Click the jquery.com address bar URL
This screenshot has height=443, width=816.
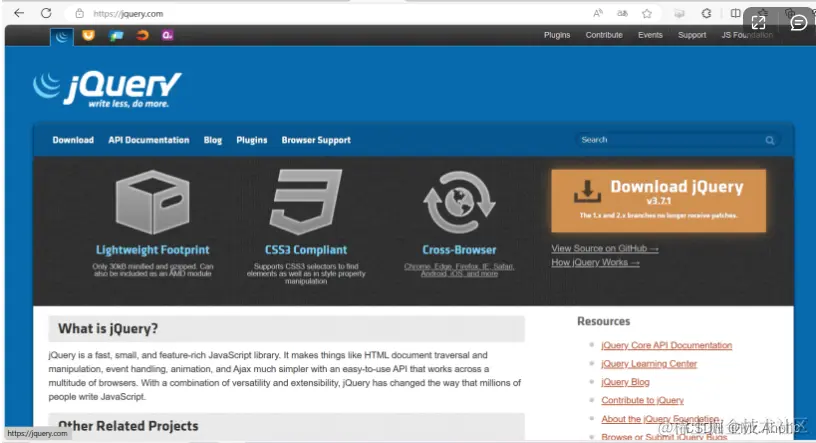pyautogui.click(x=128, y=14)
